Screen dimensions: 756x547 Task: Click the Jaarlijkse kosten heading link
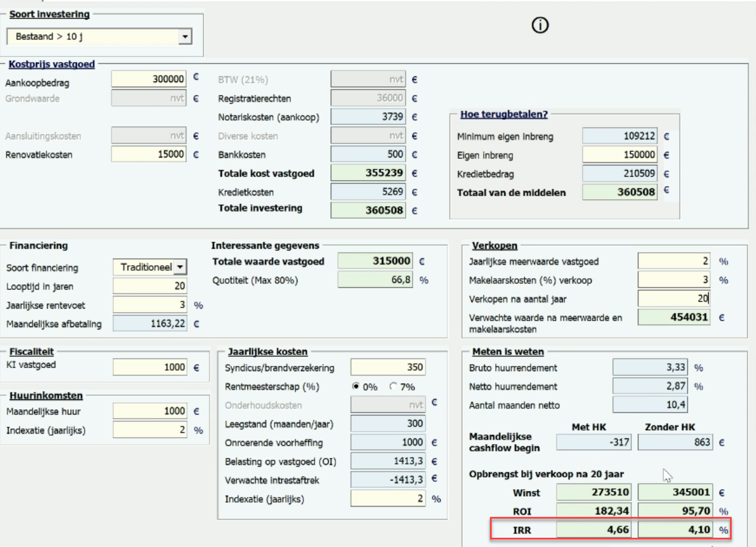coord(267,351)
